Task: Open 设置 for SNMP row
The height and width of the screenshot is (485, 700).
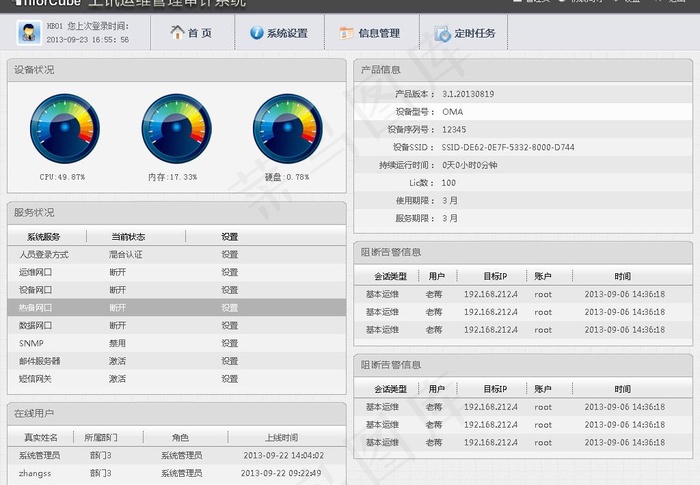Action: 229,343
